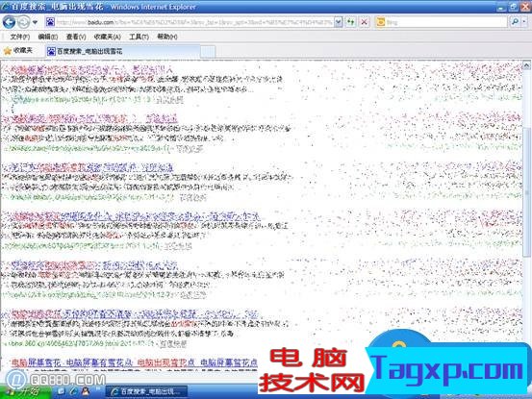Open the 帮助(H) menu
The image size is (532, 399).
point(167,37)
